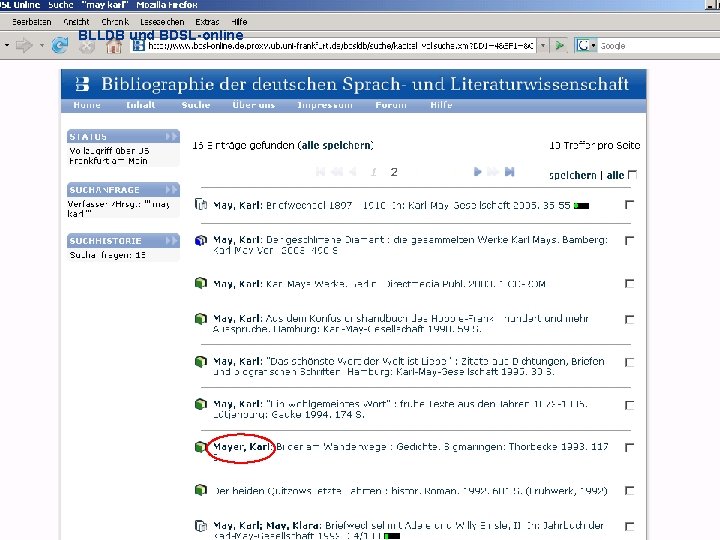The width and height of the screenshot is (720, 540).
Task: Check the box for Mayer, Karl entry
Action: [x=630, y=447]
